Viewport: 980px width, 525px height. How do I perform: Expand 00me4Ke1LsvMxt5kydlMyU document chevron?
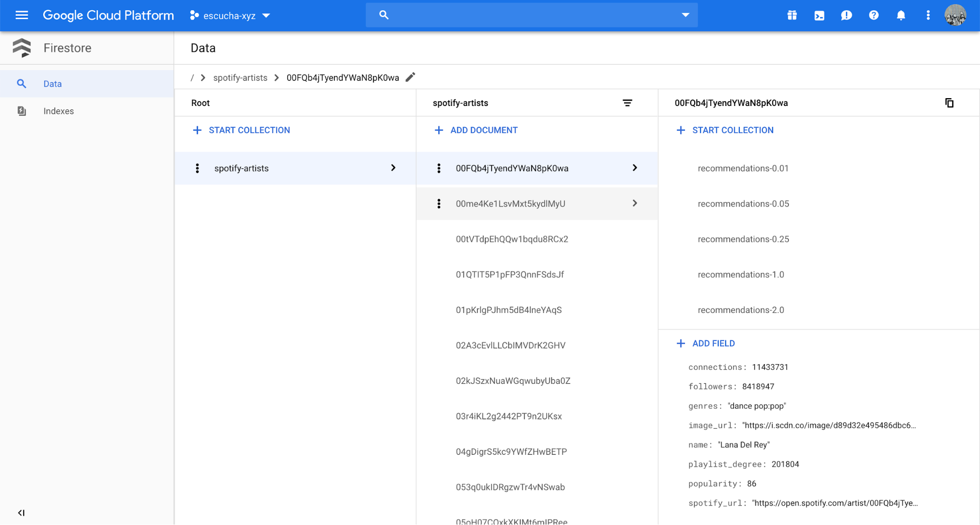pos(635,203)
